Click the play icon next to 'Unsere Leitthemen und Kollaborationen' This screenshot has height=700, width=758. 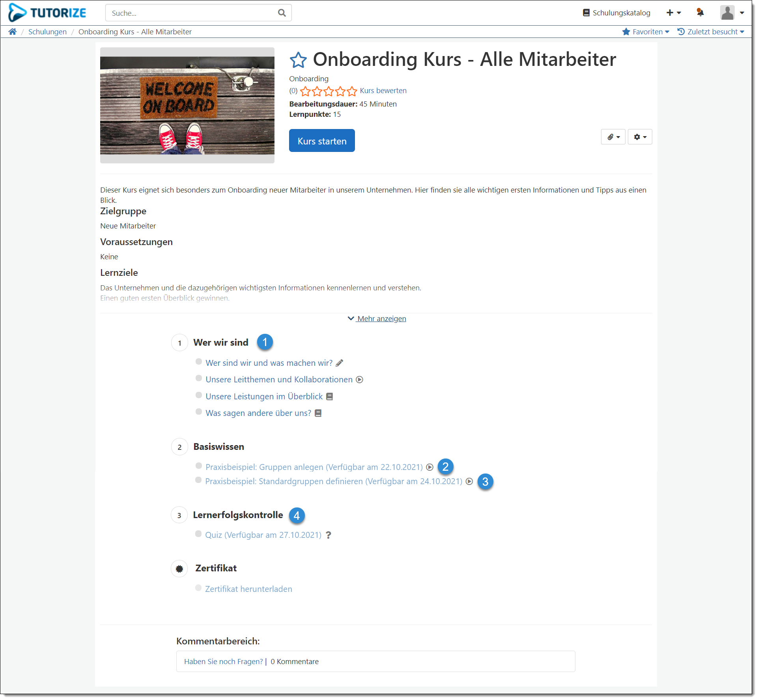tap(359, 380)
